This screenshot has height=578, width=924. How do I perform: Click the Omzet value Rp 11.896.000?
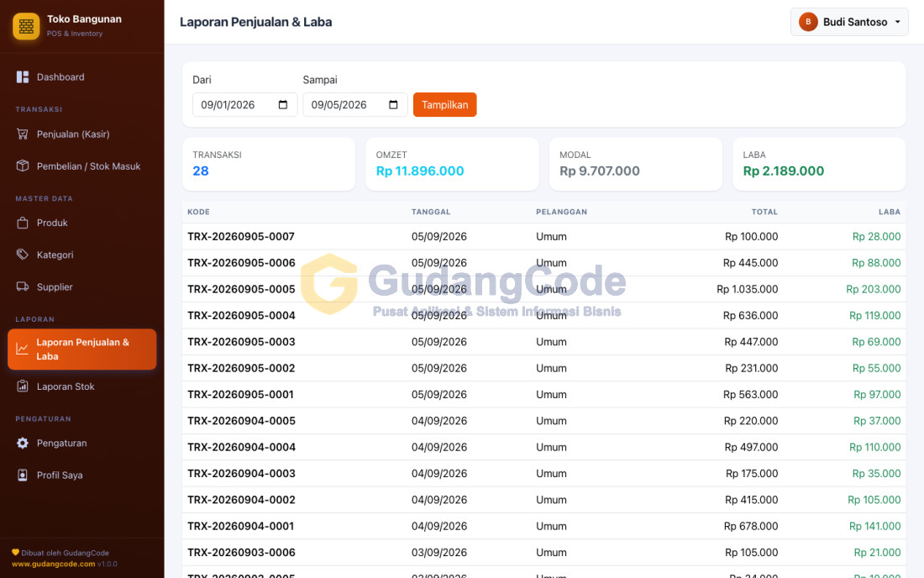(x=419, y=171)
